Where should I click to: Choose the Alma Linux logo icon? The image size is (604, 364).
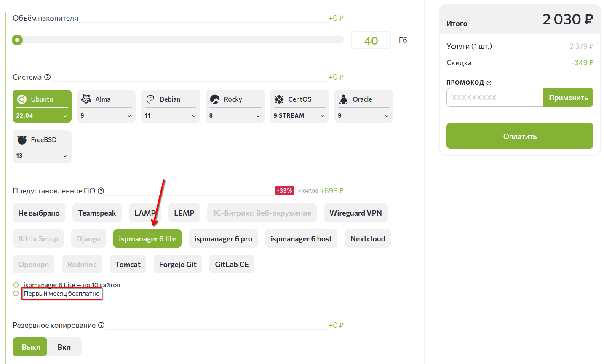(x=86, y=99)
